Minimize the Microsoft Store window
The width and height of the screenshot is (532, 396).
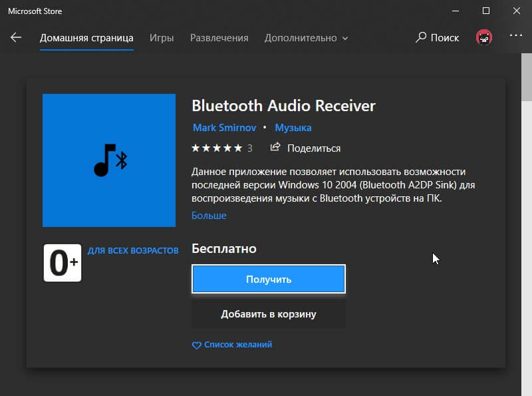pos(456,11)
